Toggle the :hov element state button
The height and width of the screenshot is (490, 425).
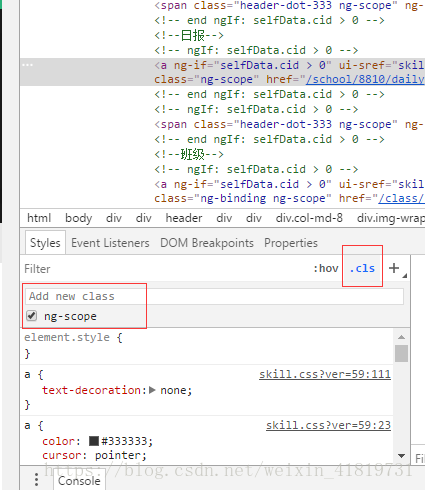coord(326,268)
